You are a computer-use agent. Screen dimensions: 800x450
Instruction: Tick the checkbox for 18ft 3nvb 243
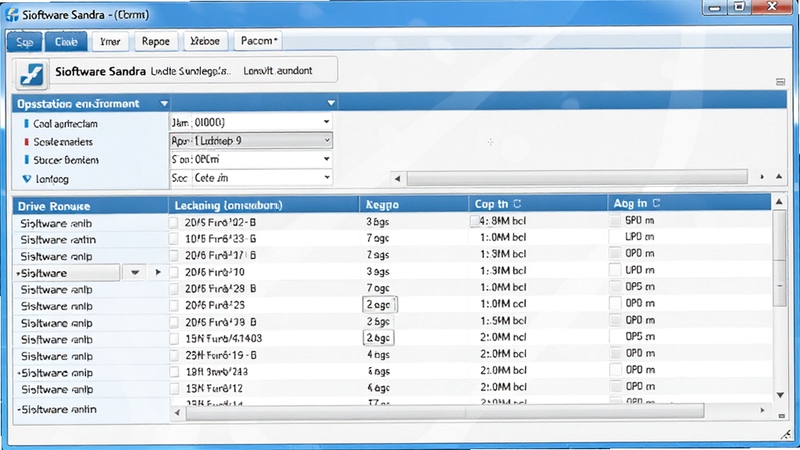(174, 371)
